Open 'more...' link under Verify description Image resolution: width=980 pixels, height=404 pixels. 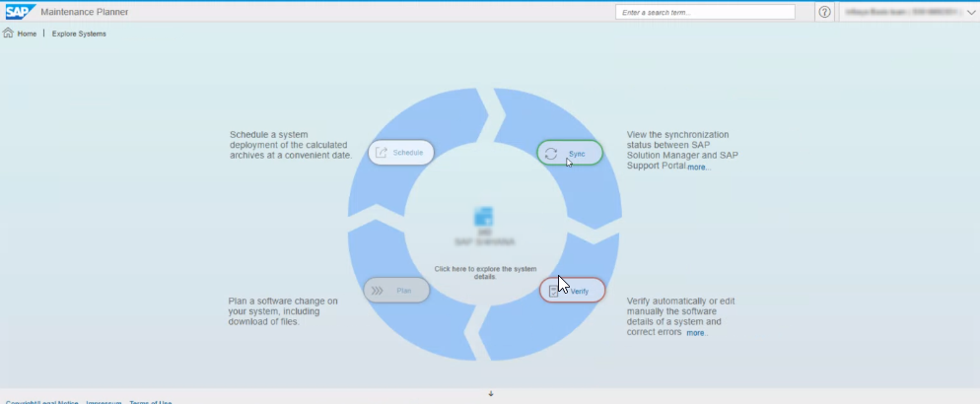pyautogui.click(x=697, y=333)
